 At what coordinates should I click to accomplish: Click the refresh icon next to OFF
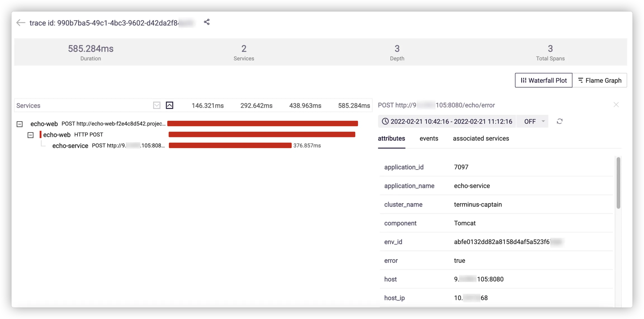coord(559,121)
